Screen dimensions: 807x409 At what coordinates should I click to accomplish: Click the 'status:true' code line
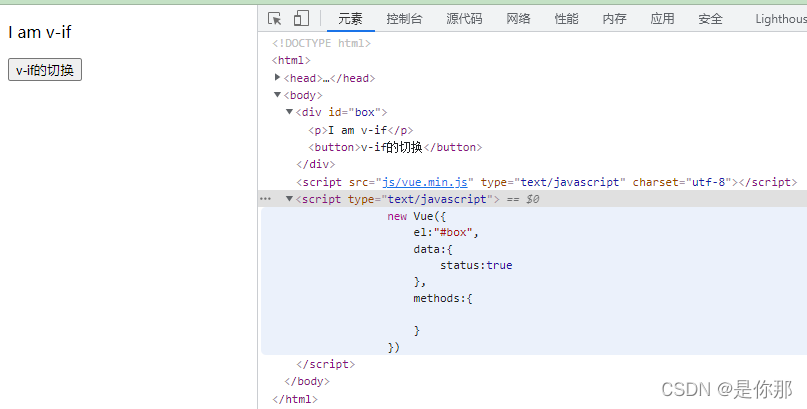point(476,265)
